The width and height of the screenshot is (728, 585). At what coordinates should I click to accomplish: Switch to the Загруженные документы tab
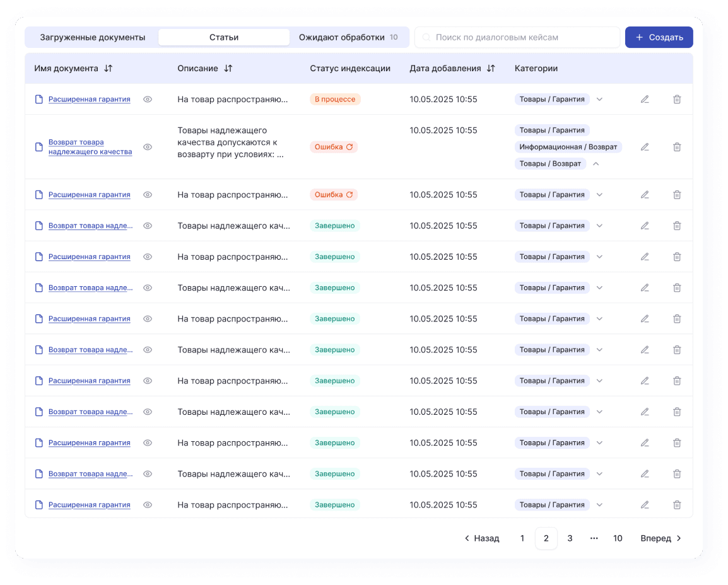pos(92,37)
